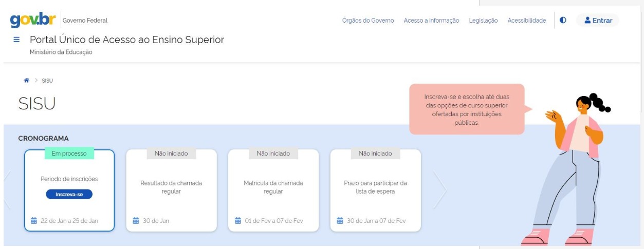Click calendar icon beside 01 de Fev
The height and width of the screenshot is (249, 644).
pos(238,221)
